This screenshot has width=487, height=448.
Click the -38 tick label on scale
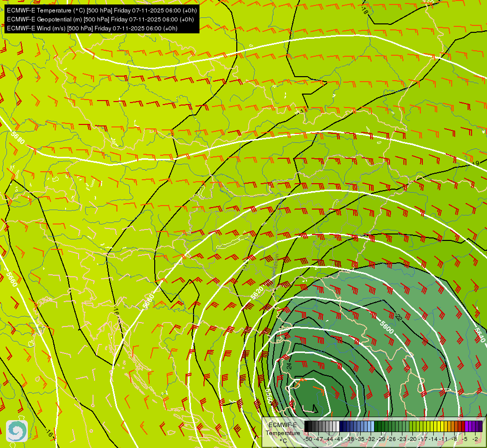(x=349, y=439)
